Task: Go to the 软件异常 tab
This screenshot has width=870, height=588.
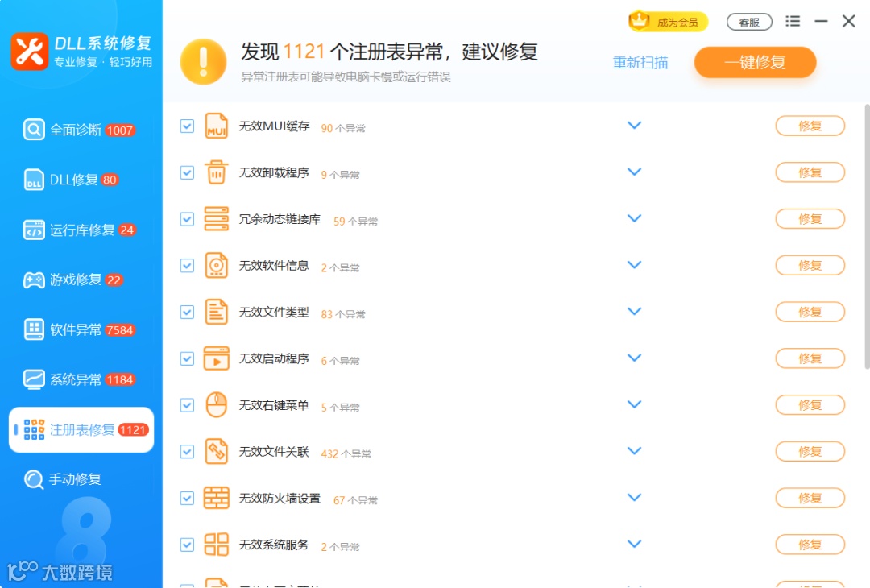Action: point(81,329)
